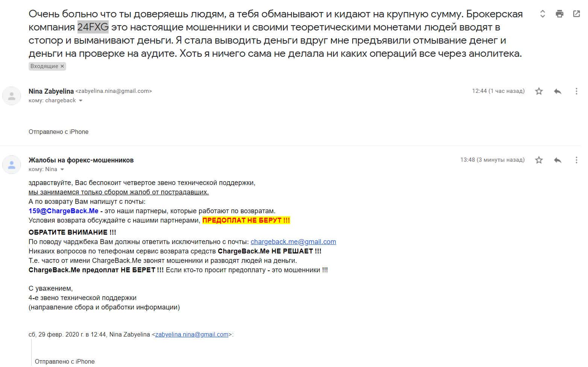Click the Входящие label tag
This screenshot has width=588, height=367.
point(44,66)
